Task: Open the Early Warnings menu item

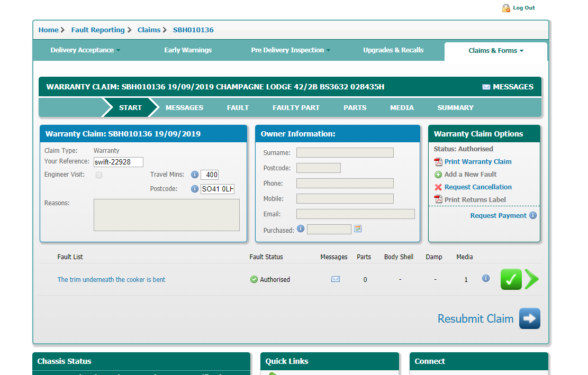Action: tap(188, 50)
